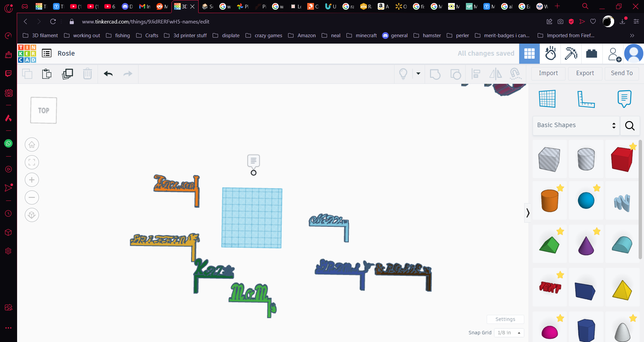Click the Zoom in plus button

(x=32, y=180)
